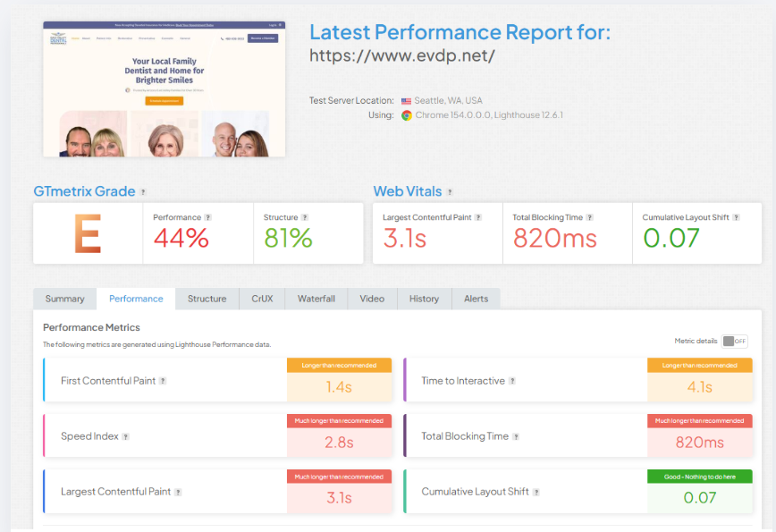Viewport: 776px width, 532px height.
Task: Click Performance Metrics Largest Contentful Paint help icon
Action: 178,492
